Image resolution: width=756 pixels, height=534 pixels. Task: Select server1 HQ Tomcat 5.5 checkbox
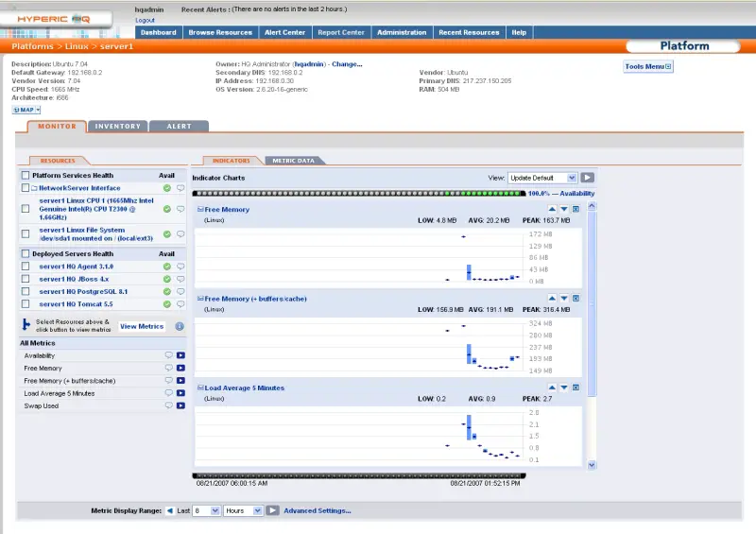26,303
